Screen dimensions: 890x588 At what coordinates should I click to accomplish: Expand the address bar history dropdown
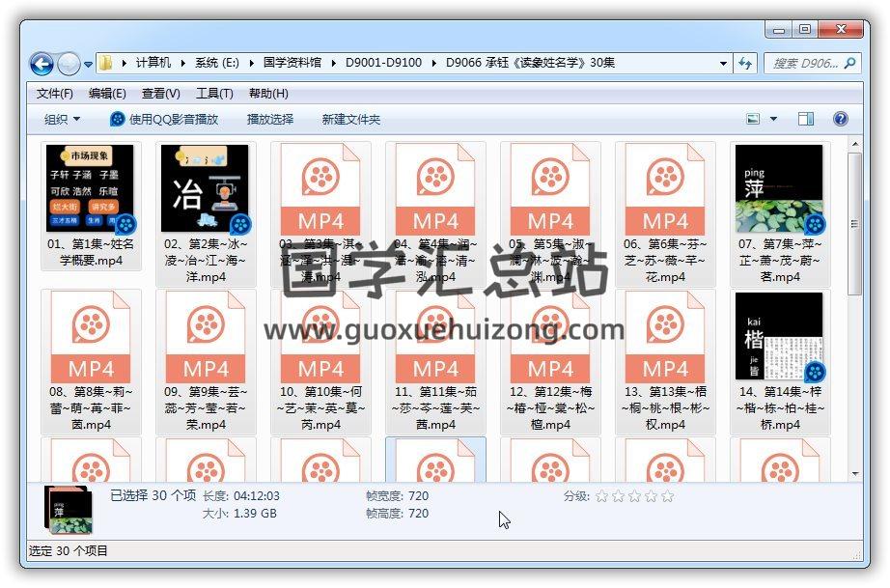(x=724, y=64)
